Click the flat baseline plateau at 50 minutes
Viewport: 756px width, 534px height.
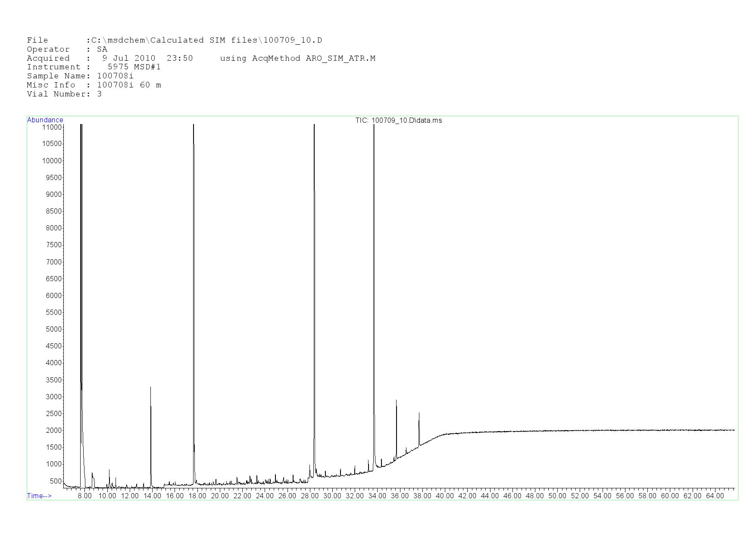coord(557,431)
